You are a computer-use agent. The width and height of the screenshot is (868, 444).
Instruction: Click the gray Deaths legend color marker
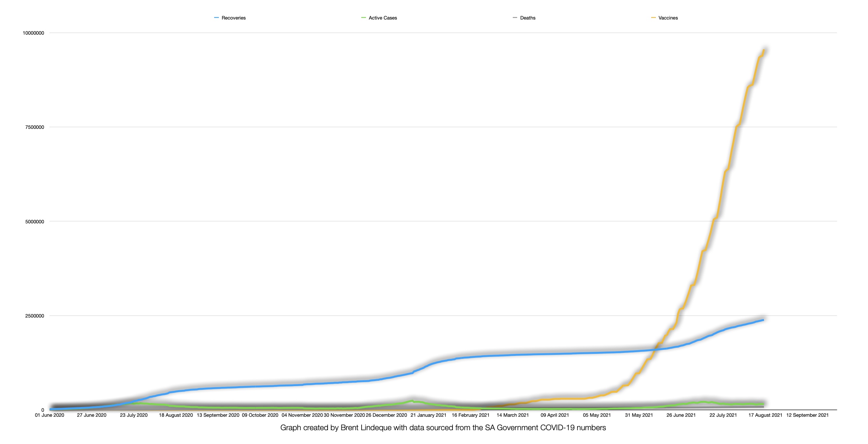click(514, 18)
